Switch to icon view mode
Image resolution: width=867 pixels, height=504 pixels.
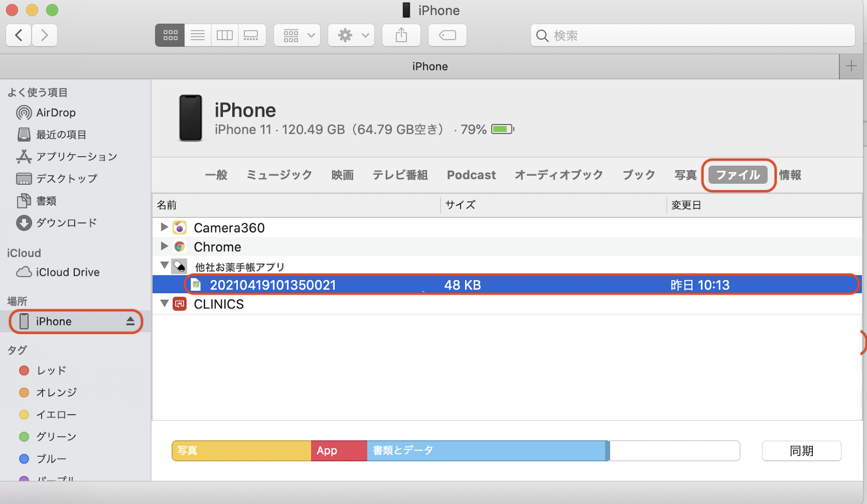click(170, 35)
